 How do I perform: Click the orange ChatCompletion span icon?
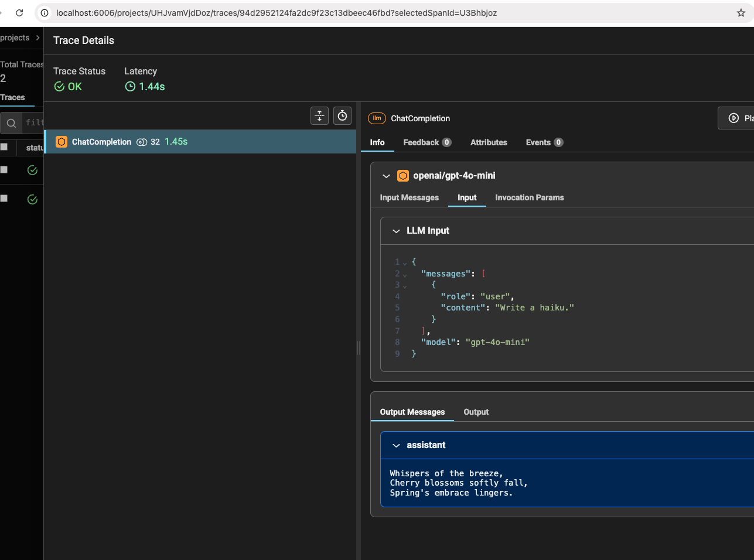pyautogui.click(x=62, y=142)
